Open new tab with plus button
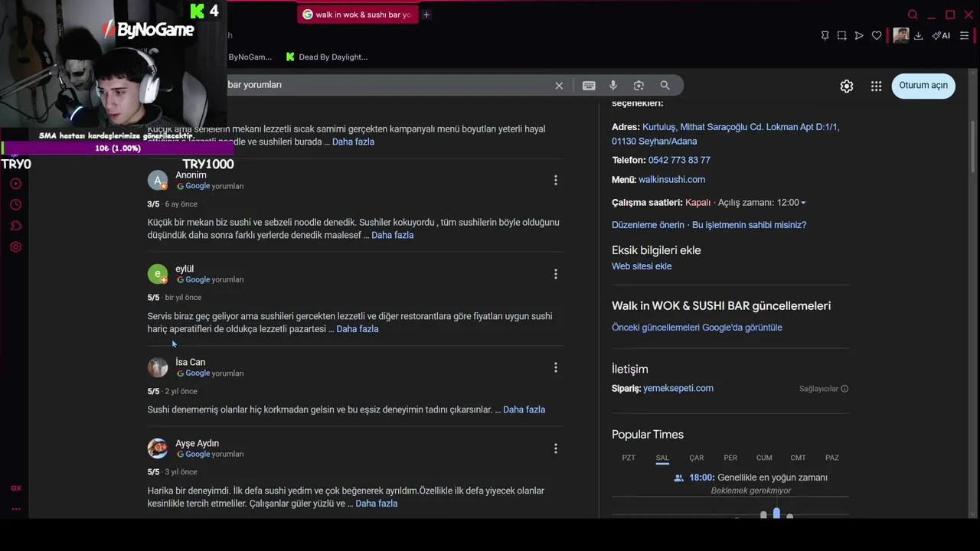The width and height of the screenshot is (980, 551). [x=426, y=15]
